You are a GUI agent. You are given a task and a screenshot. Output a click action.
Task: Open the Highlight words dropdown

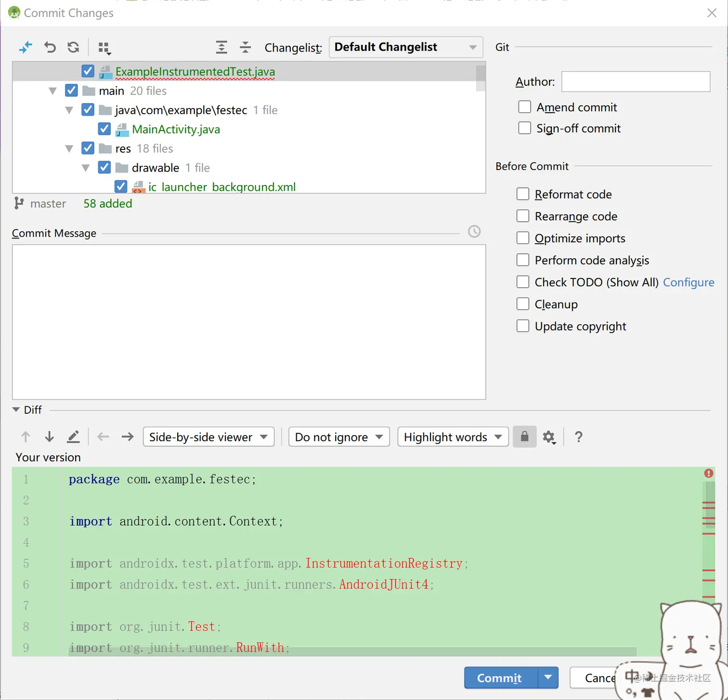[x=453, y=437]
